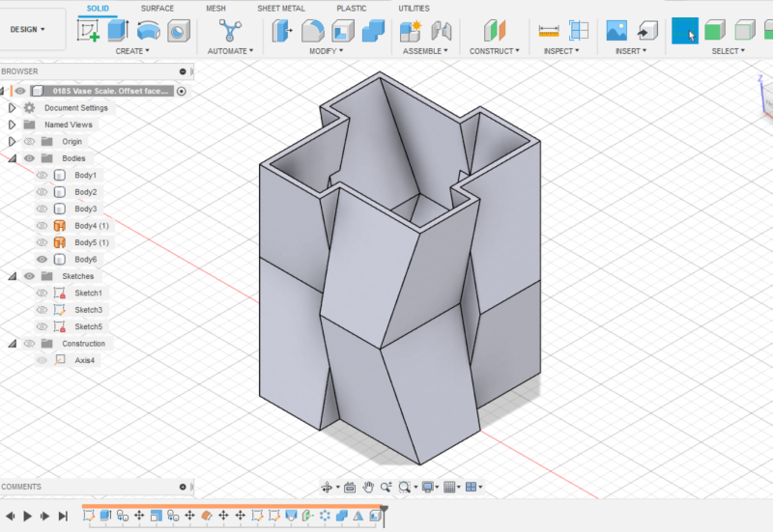Open the Sheet Metal tab
773x532 pixels.
pos(280,8)
